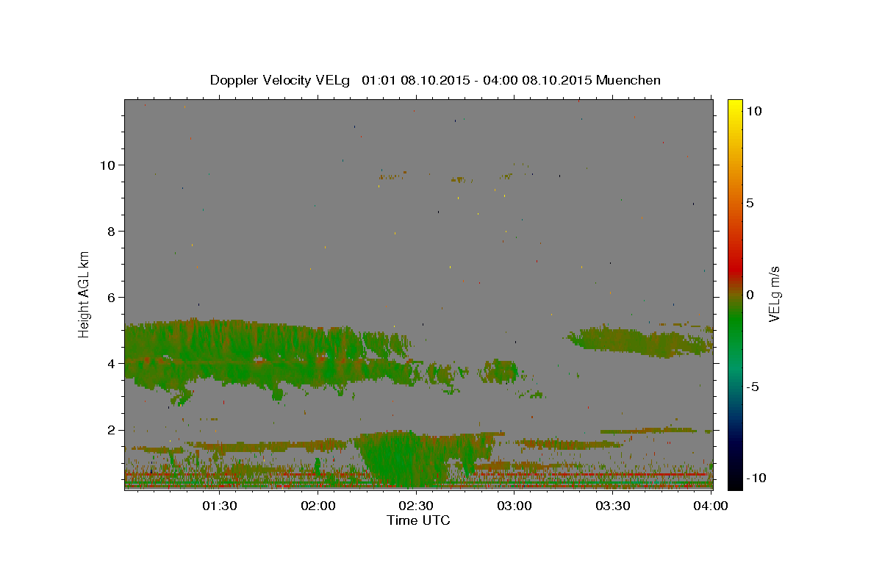Screen dimensions: 882x588
Task: Click the height tick label '8'
Action: coord(112,232)
